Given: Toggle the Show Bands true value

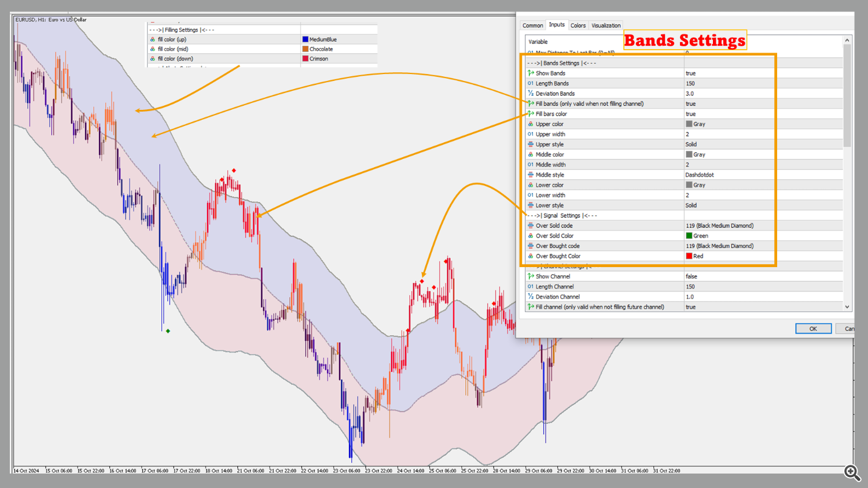Looking at the screenshot, I should coord(690,73).
